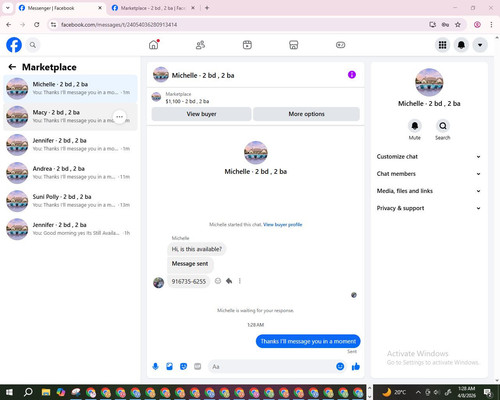
Task: Attach a file with the photo icon
Action: (169, 367)
